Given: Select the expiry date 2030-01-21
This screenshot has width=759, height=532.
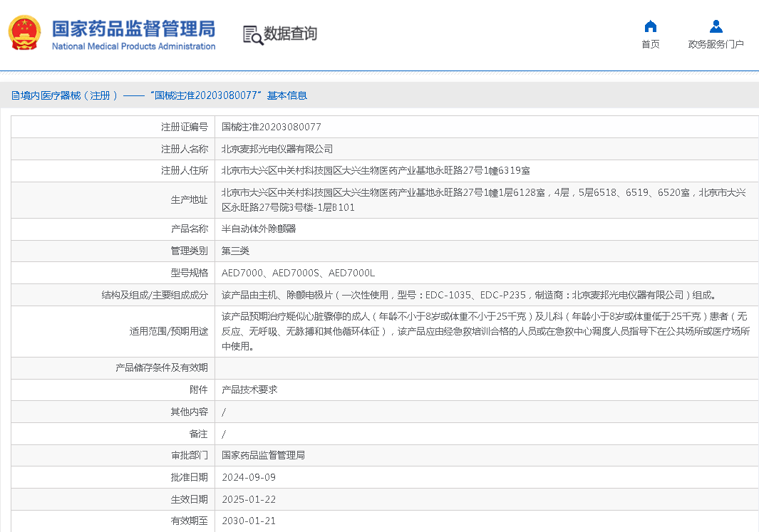Looking at the screenshot, I should [249, 521].
